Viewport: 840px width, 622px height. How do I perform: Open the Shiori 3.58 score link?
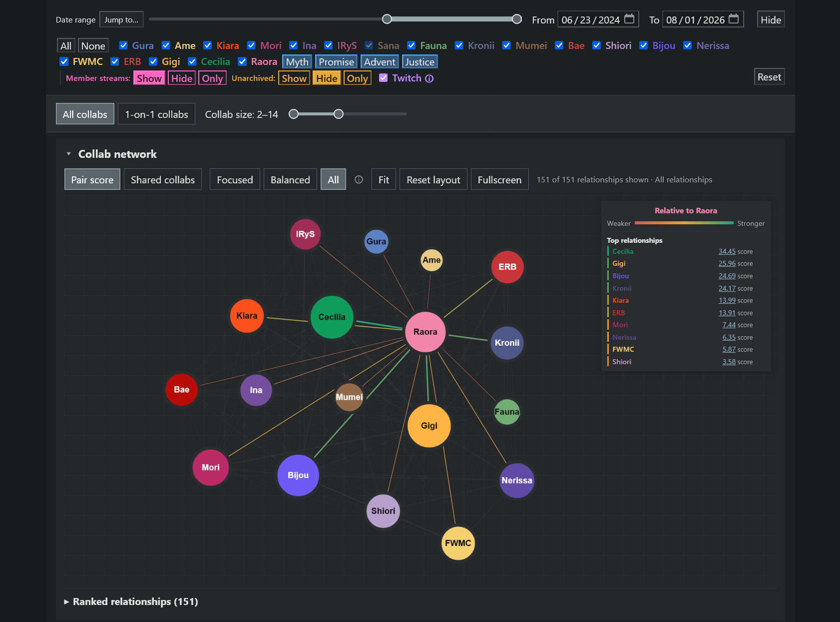coord(729,362)
